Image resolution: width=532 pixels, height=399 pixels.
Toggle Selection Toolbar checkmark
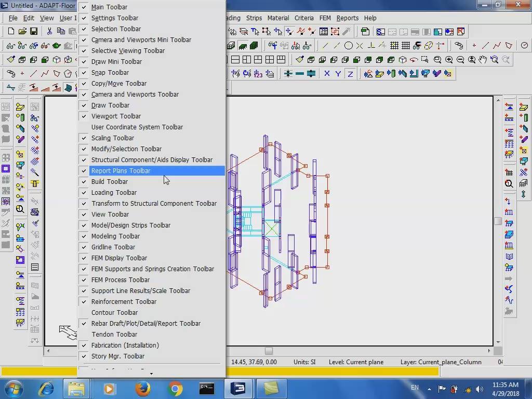tap(84, 29)
